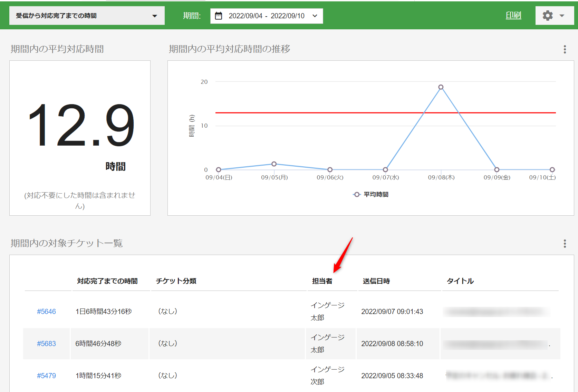Expand the 受信から対応完了までの時間 report dropdown
Image resolution: width=578 pixels, height=392 pixels.
(87, 16)
